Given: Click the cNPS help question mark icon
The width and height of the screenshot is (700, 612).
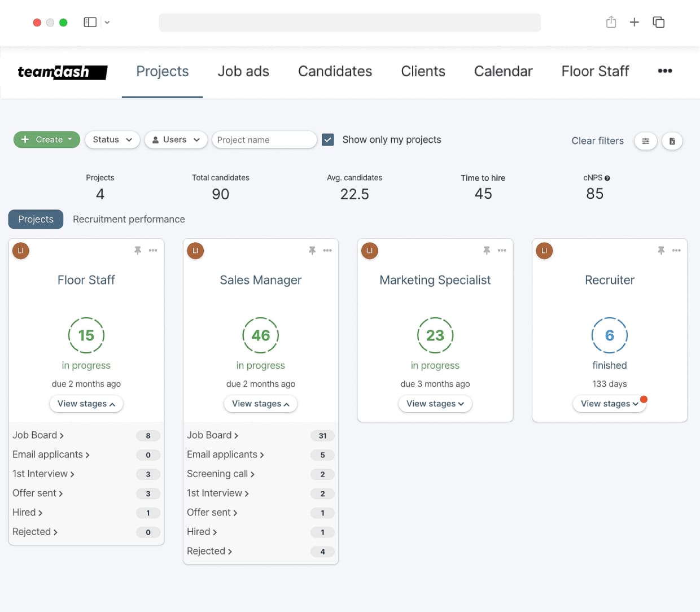Looking at the screenshot, I should 609,177.
